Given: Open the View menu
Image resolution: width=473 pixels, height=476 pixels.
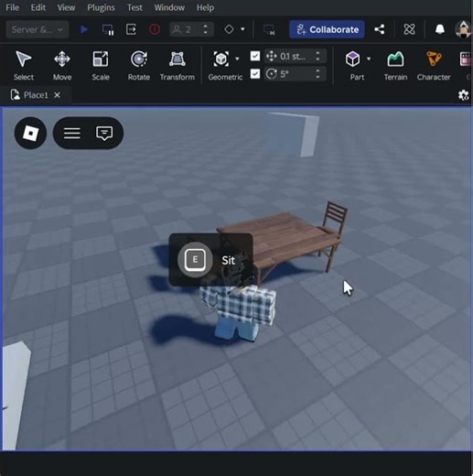Looking at the screenshot, I should coord(66,7).
